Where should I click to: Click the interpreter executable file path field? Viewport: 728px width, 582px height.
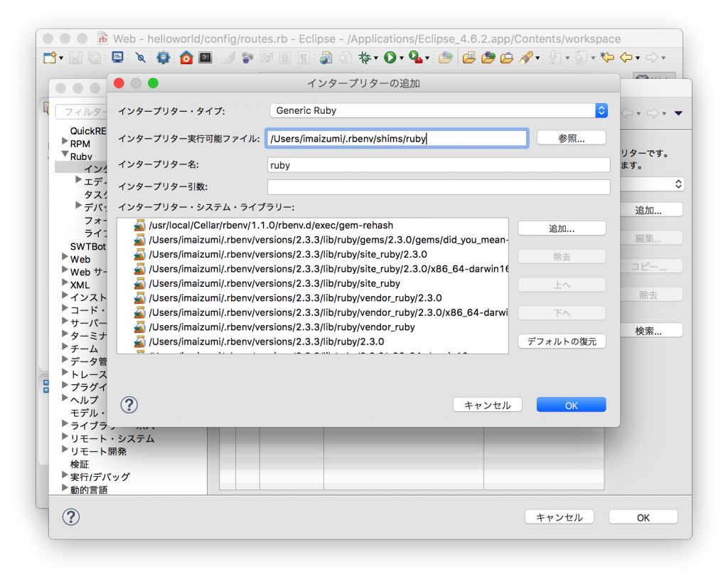(x=397, y=139)
